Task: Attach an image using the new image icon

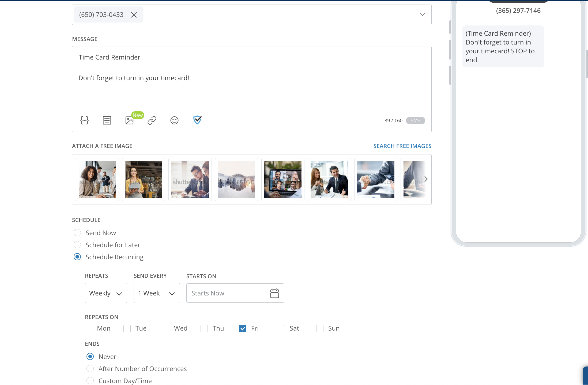Action: 129,120
